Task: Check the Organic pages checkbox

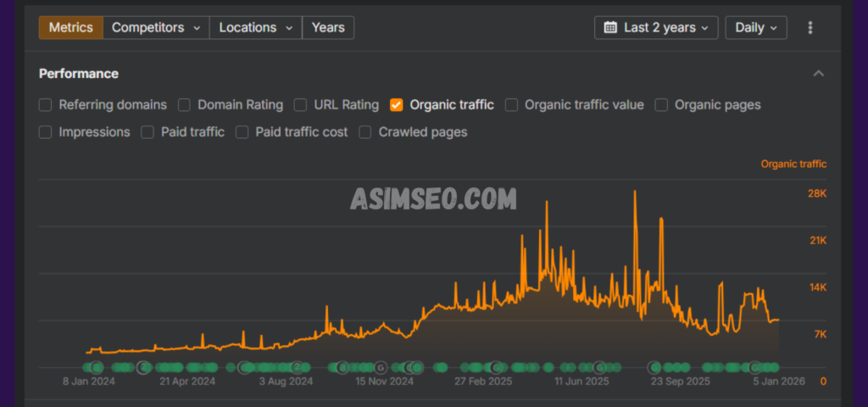Action: tap(662, 105)
